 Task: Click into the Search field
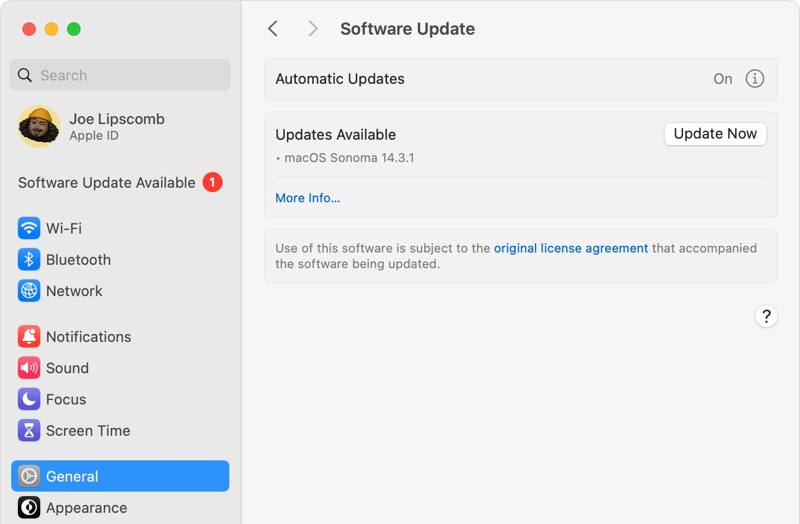pyautogui.click(x=120, y=75)
